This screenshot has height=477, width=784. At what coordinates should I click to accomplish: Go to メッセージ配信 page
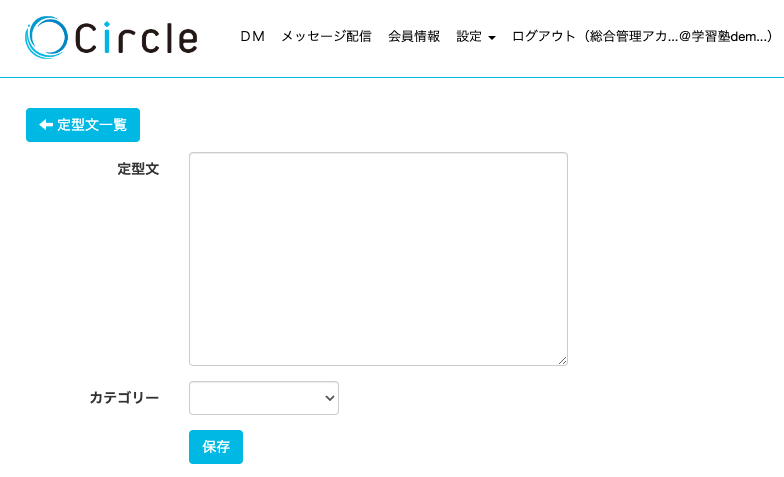tap(326, 37)
